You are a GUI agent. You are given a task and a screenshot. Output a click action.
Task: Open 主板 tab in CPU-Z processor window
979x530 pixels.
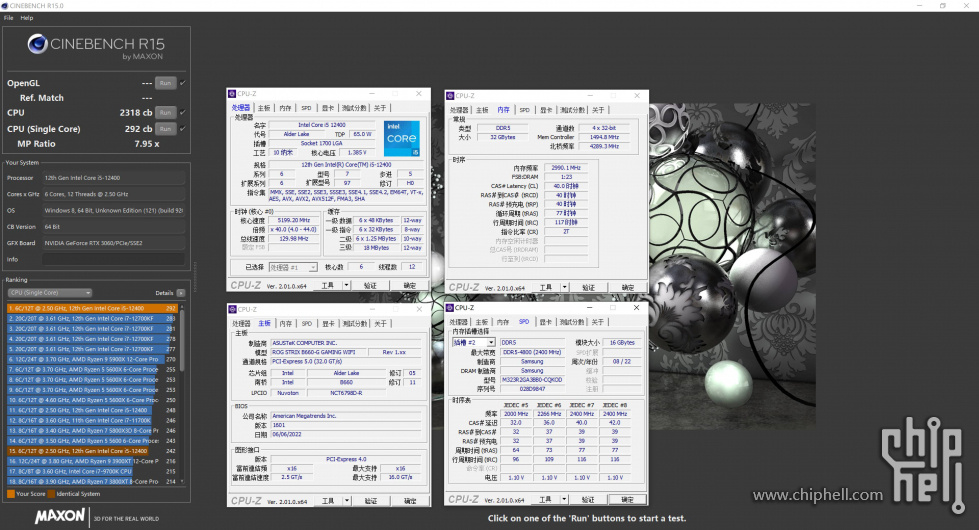(264, 108)
